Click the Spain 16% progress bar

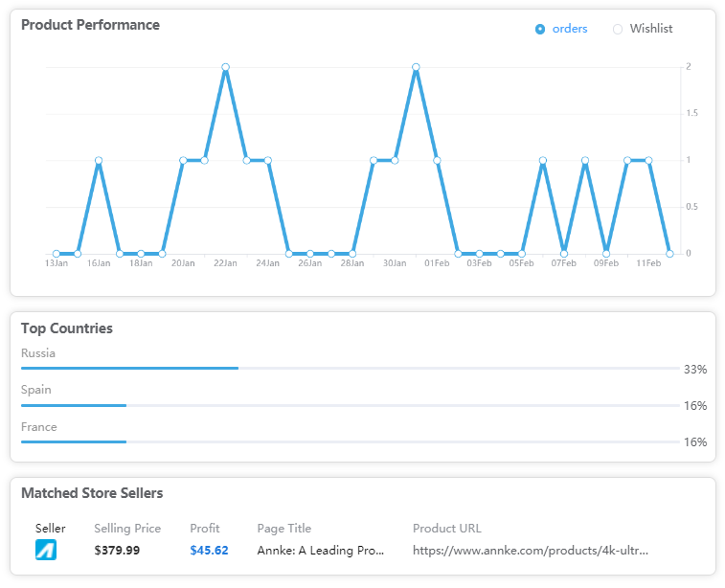click(x=350, y=405)
